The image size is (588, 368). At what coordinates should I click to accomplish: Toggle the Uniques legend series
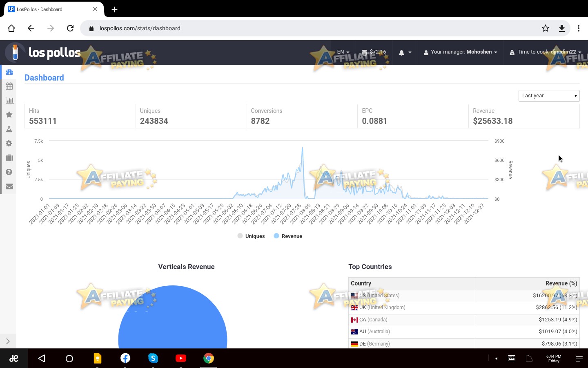251,236
